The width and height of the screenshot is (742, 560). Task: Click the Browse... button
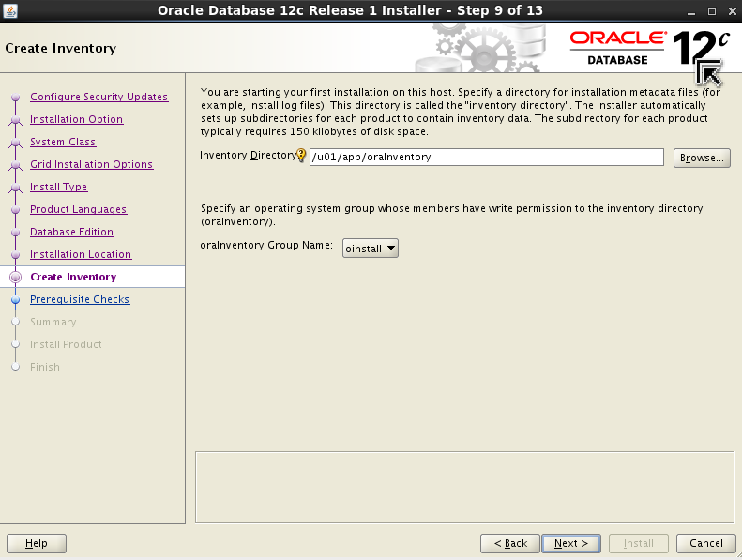[x=702, y=158]
